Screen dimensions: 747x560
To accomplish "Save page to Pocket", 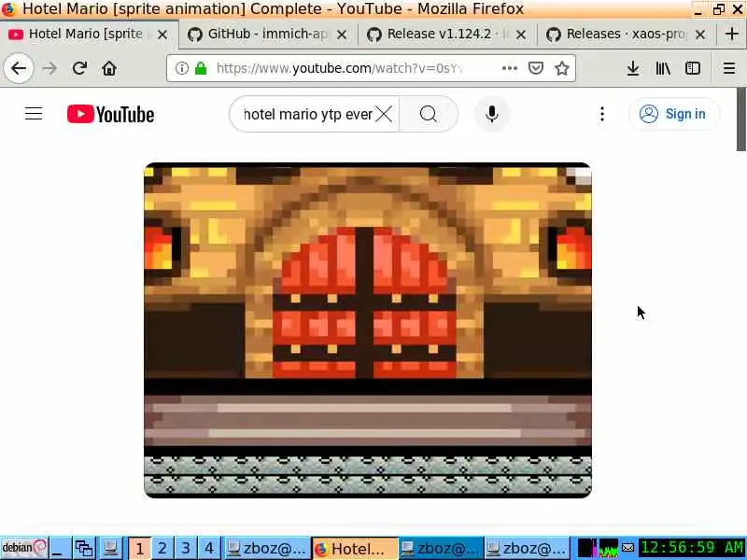I will [536, 68].
